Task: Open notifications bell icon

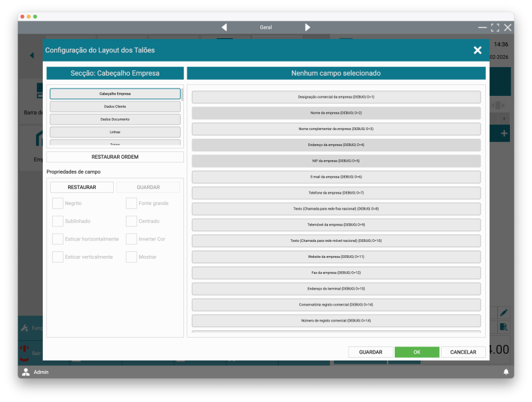Action: 506,372
